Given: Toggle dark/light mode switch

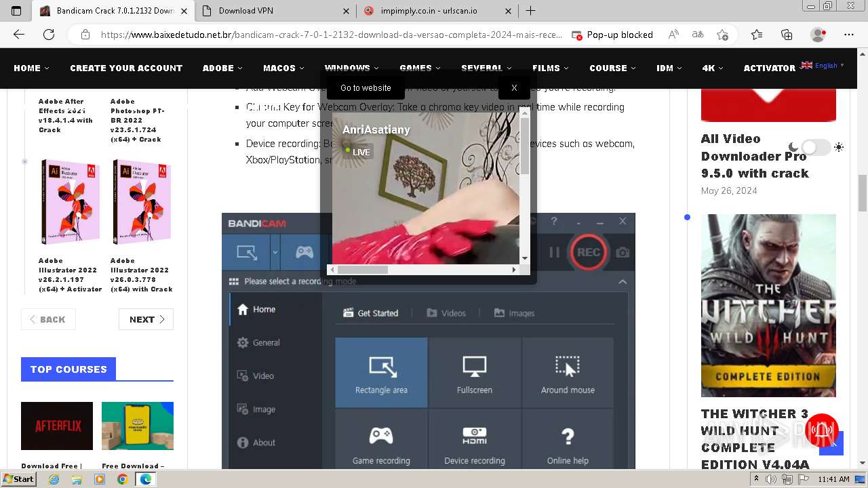Looking at the screenshot, I should coord(816,147).
